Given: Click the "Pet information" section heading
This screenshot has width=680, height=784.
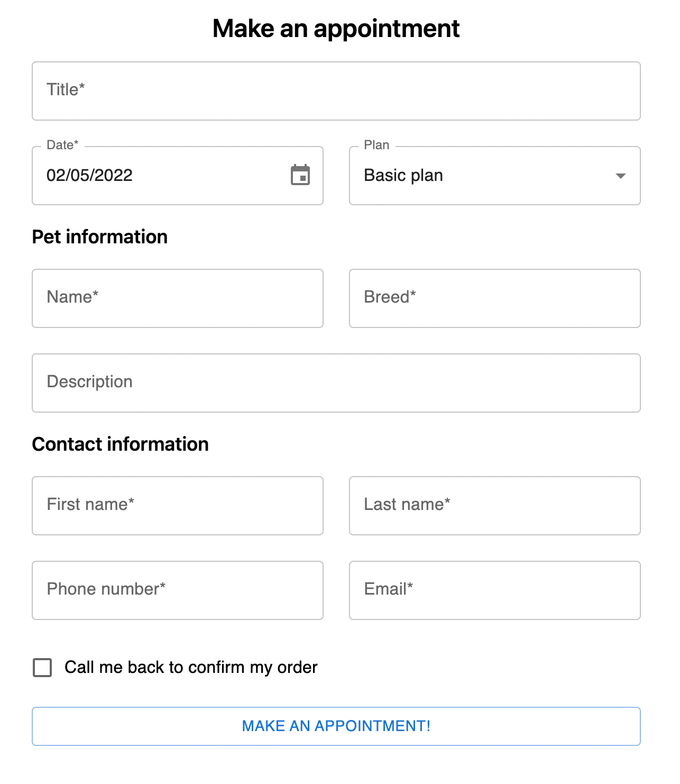Looking at the screenshot, I should pos(99,237).
